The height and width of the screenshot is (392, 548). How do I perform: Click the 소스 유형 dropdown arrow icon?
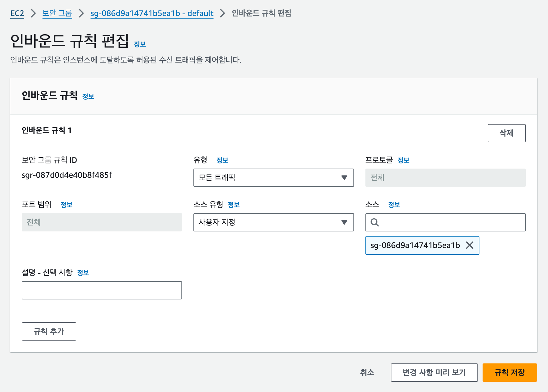coord(344,222)
